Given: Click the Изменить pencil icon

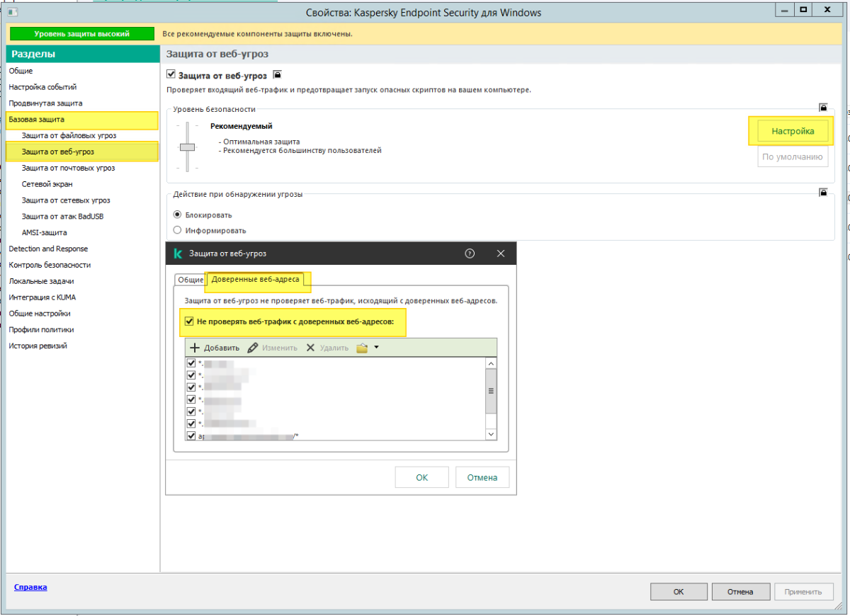Looking at the screenshot, I should click(253, 348).
